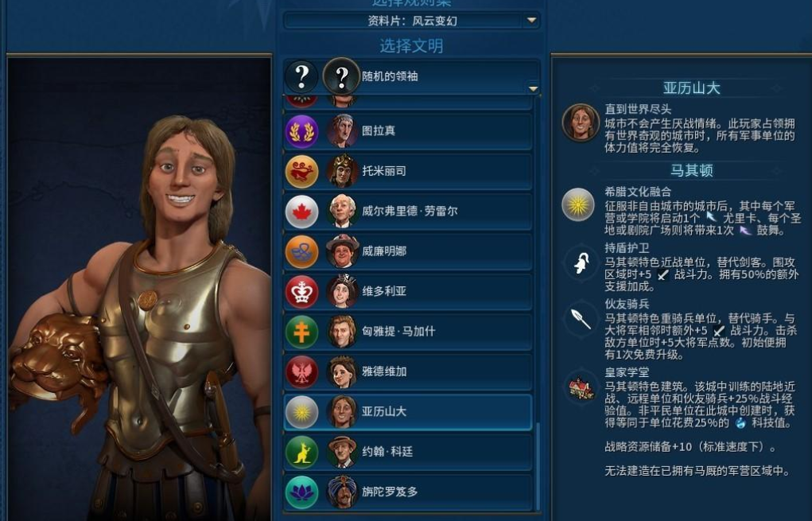Pick 亚历山大 highlighted list entry
812x521 pixels.
pyautogui.click(x=408, y=412)
